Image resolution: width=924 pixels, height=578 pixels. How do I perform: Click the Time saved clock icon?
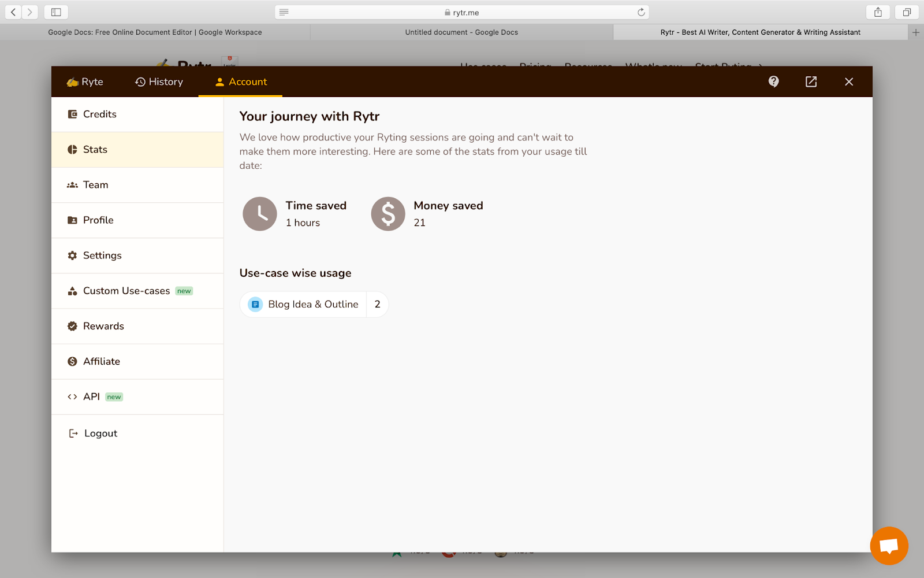tap(260, 214)
